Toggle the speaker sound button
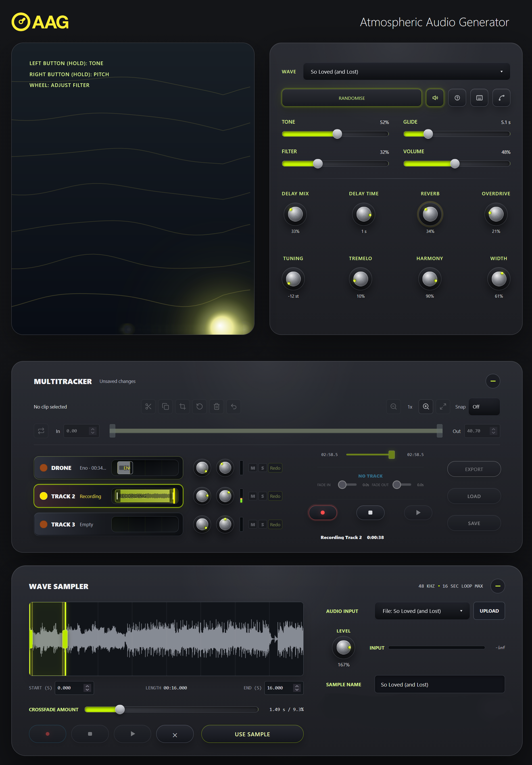The height and width of the screenshot is (765, 532). click(x=435, y=98)
